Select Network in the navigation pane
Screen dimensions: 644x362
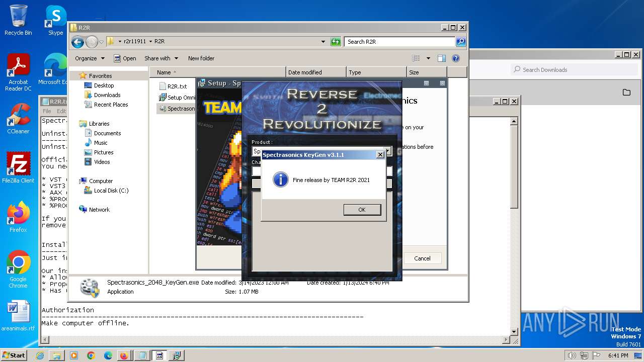click(x=99, y=210)
